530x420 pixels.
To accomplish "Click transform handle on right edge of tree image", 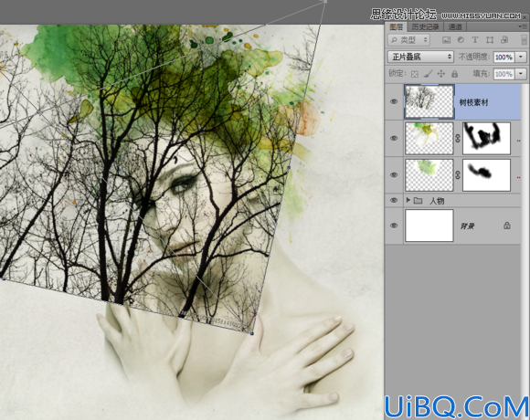I will [x=289, y=167].
